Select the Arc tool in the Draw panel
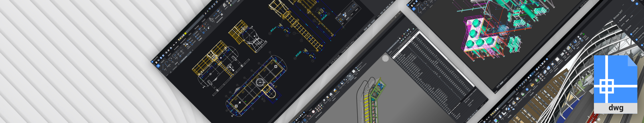This screenshot has height=123, width=644. (x=171, y=60)
